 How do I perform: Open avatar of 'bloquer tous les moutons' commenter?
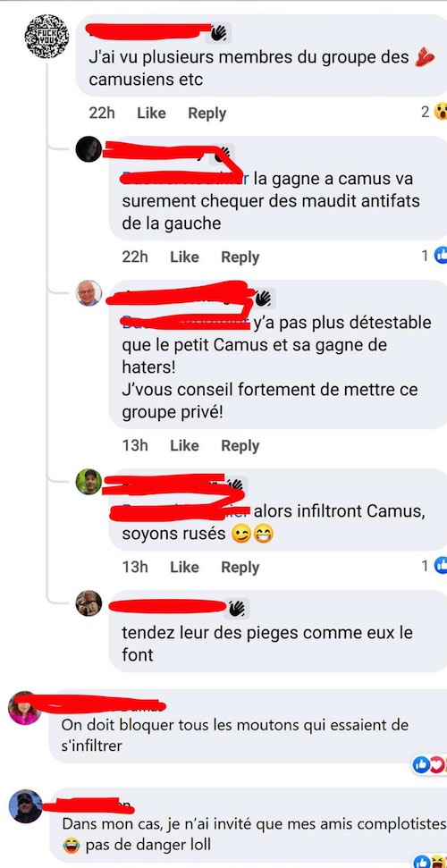(x=25, y=707)
